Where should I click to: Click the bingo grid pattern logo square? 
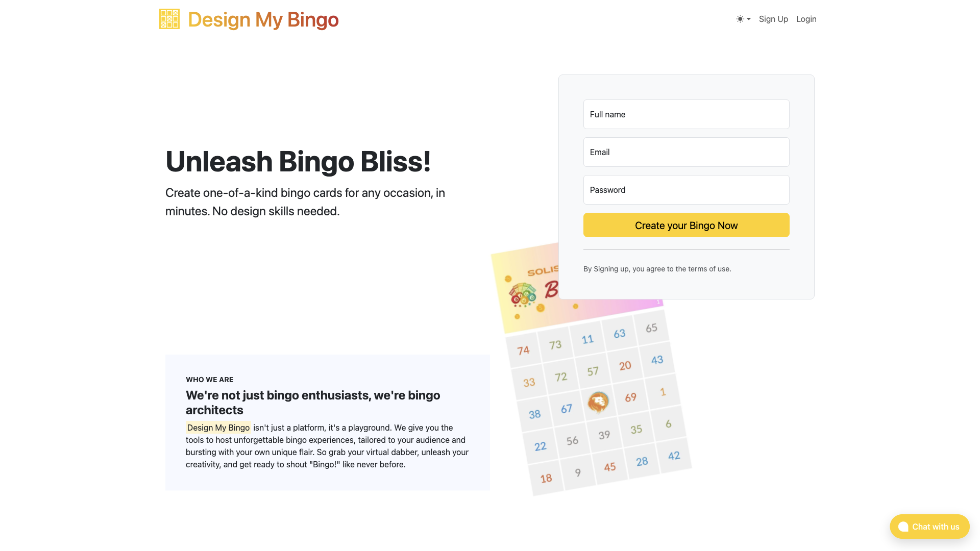[x=169, y=19]
